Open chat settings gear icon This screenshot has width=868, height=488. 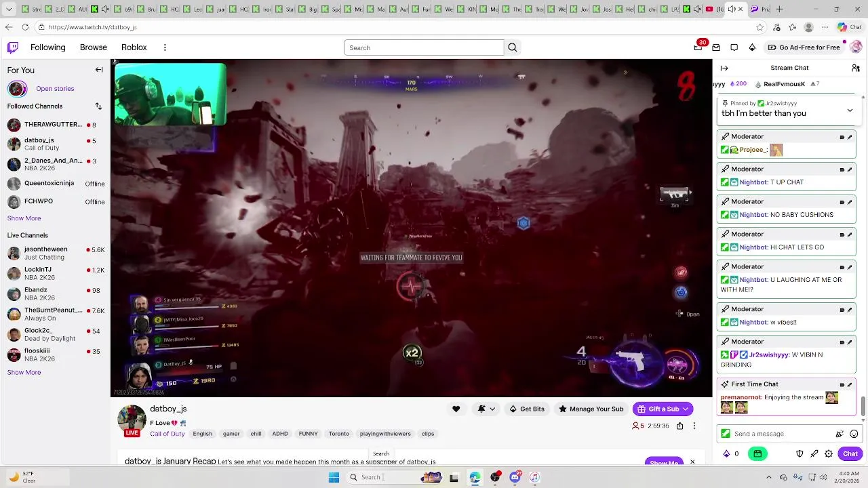pos(829,453)
